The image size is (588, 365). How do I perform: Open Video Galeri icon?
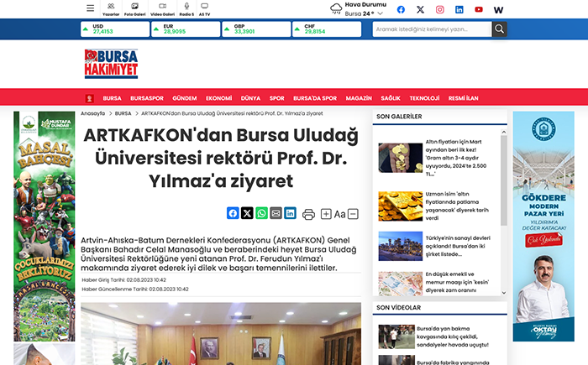[x=162, y=9]
